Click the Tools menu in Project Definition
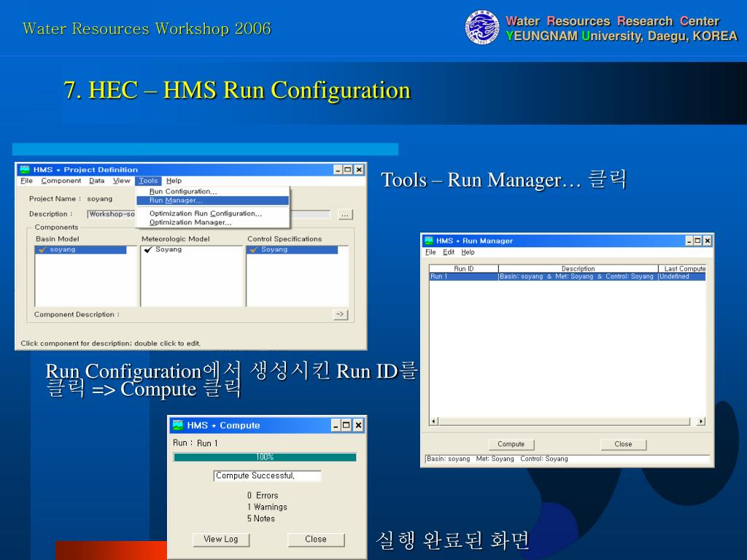This screenshot has height=560, width=747. pyautogui.click(x=148, y=181)
